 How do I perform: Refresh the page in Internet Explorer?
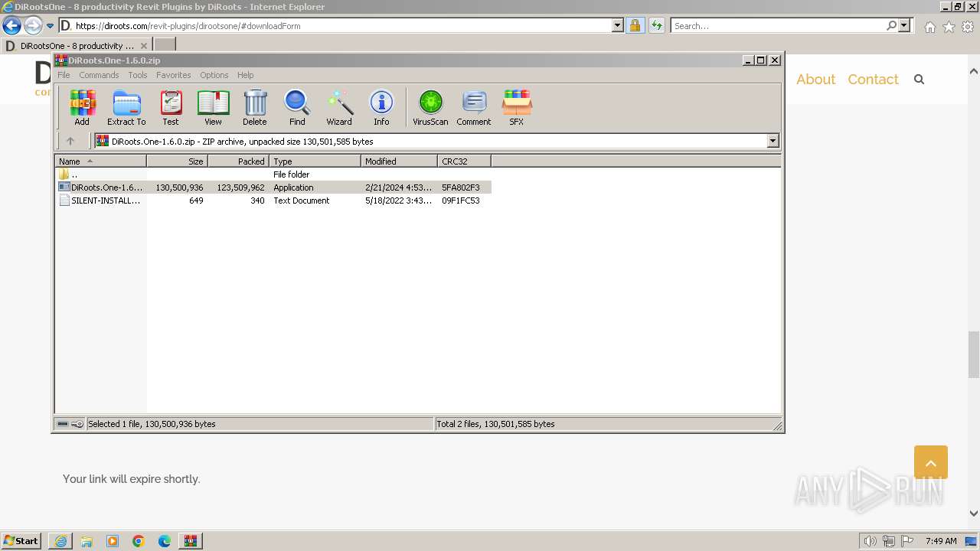pyautogui.click(x=656, y=26)
